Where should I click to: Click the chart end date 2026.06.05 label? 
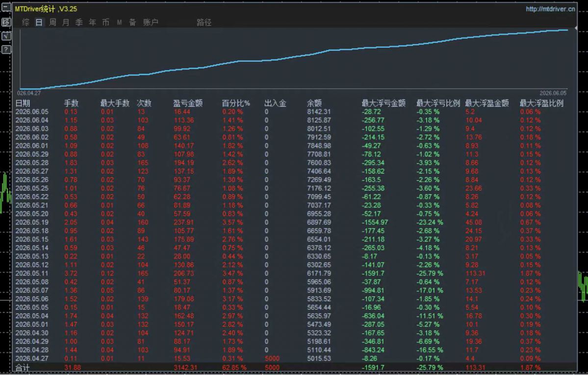[553, 93]
